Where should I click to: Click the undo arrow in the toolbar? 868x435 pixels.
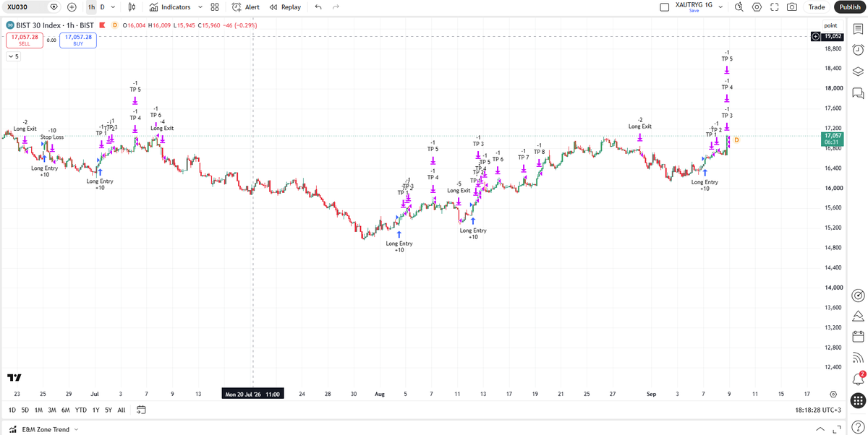(x=318, y=7)
